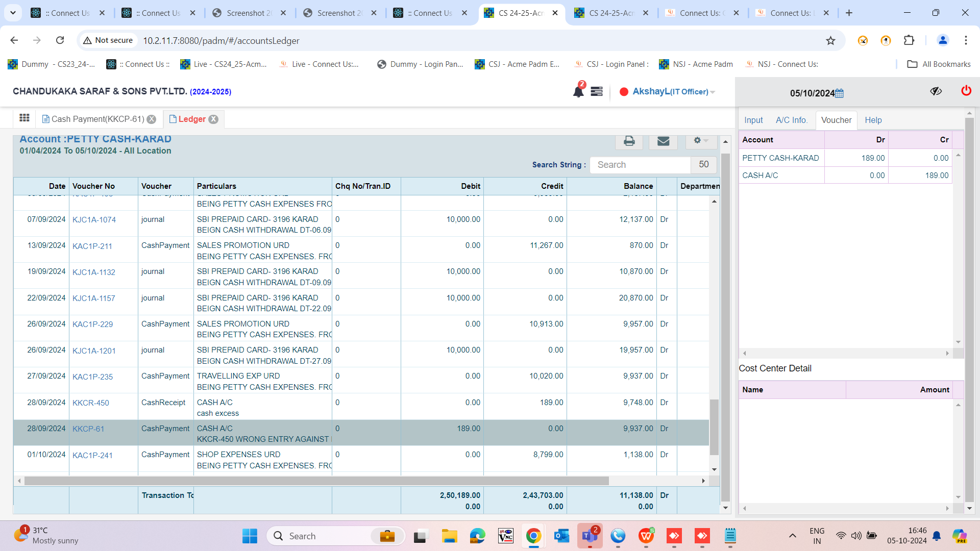Open voucher link KAC1P-229
This screenshot has height=551, width=980.
pyautogui.click(x=92, y=324)
